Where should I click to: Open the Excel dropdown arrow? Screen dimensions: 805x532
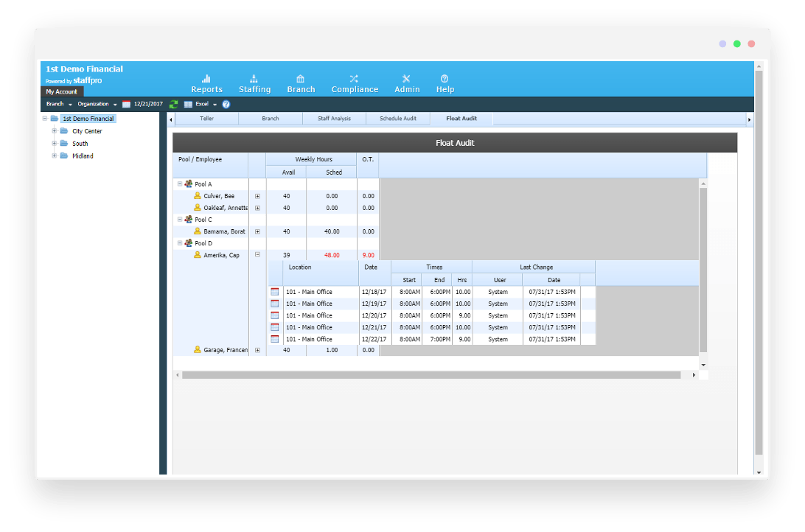coord(215,105)
